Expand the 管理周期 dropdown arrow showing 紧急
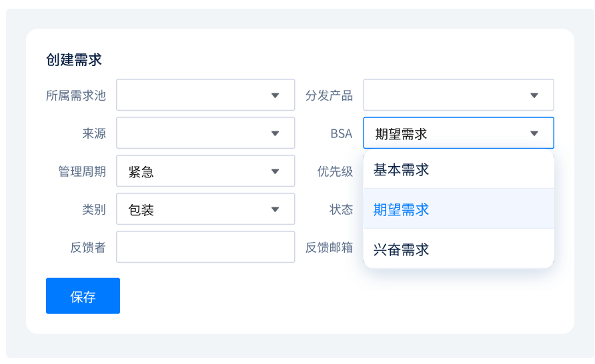 point(275,171)
